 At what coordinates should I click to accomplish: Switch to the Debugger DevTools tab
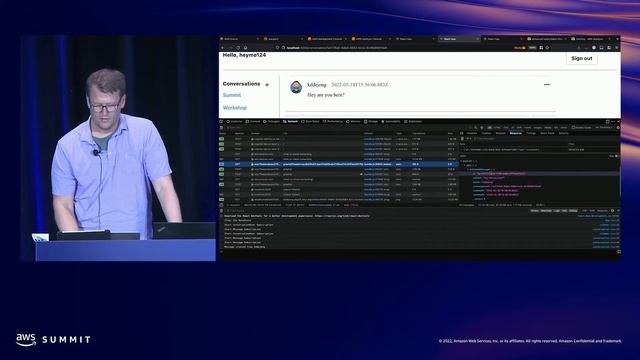[271, 122]
